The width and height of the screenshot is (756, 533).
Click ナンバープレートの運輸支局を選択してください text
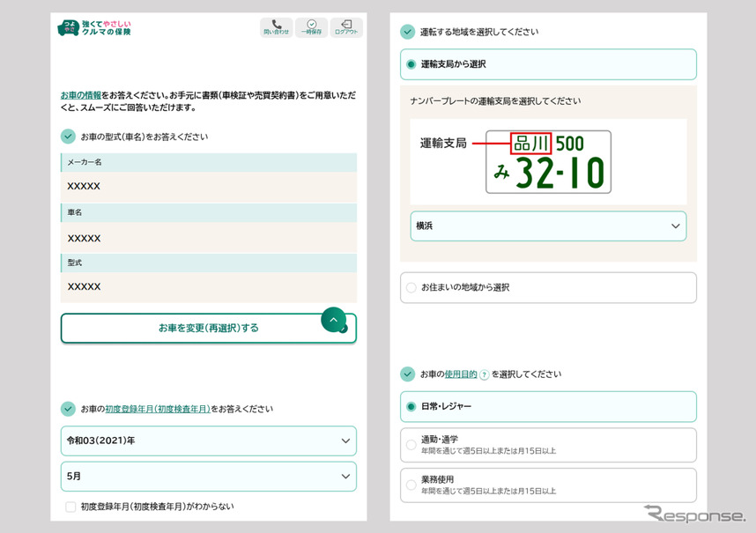pyautogui.click(x=495, y=101)
